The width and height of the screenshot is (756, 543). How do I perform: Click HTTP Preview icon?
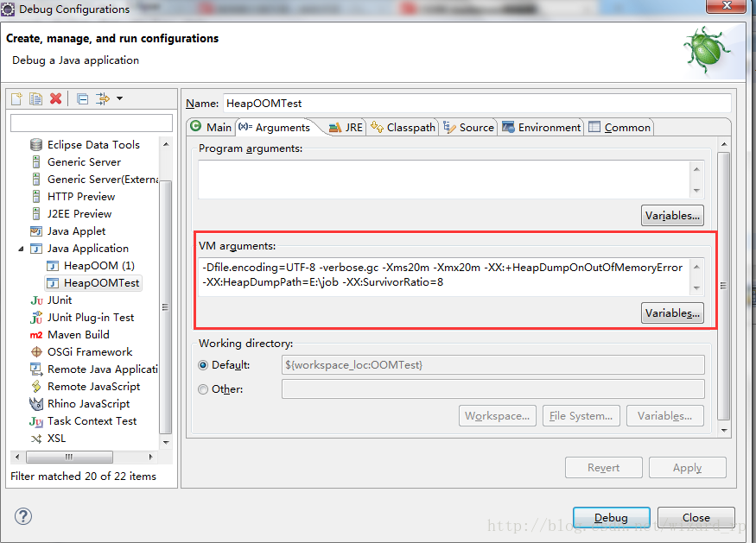[36, 197]
